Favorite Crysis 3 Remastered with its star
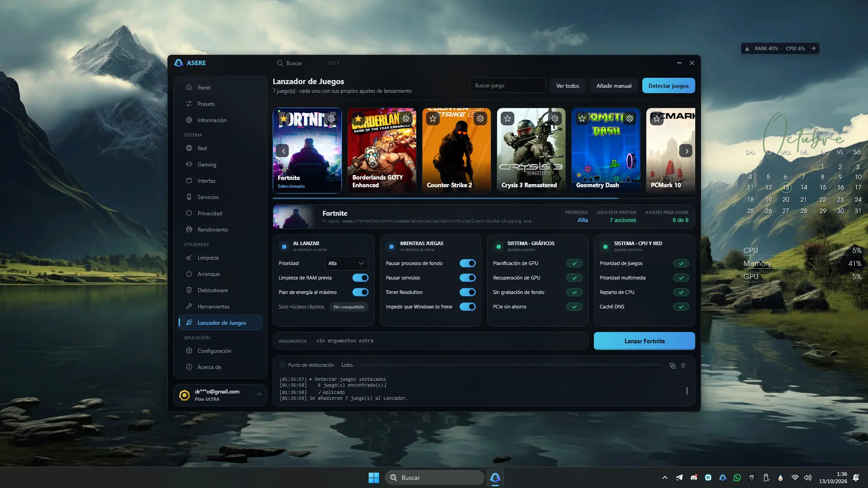The height and width of the screenshot is (488, 868). point(508,118)
